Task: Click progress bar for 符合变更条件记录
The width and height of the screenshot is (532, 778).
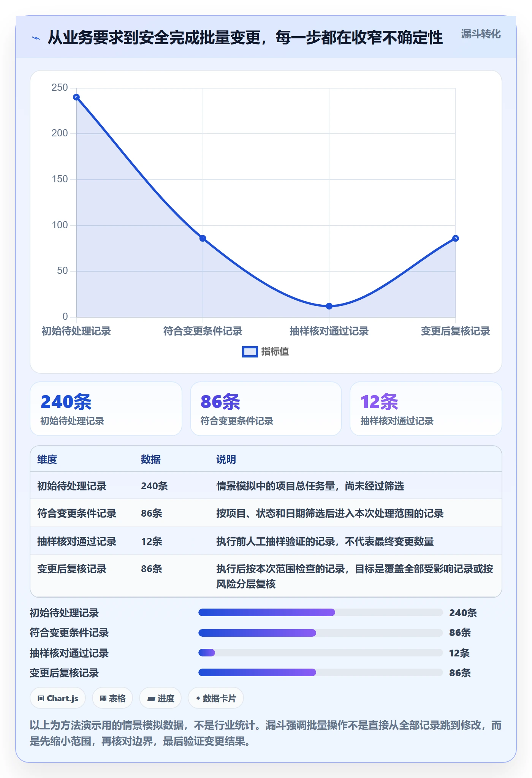Action: (320, 633)
